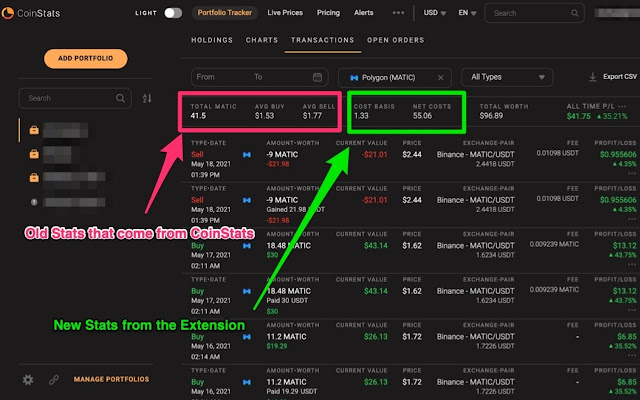Click the first row's Sell type label
This screenshot has height=400, width=640.
tap(197, 154)
